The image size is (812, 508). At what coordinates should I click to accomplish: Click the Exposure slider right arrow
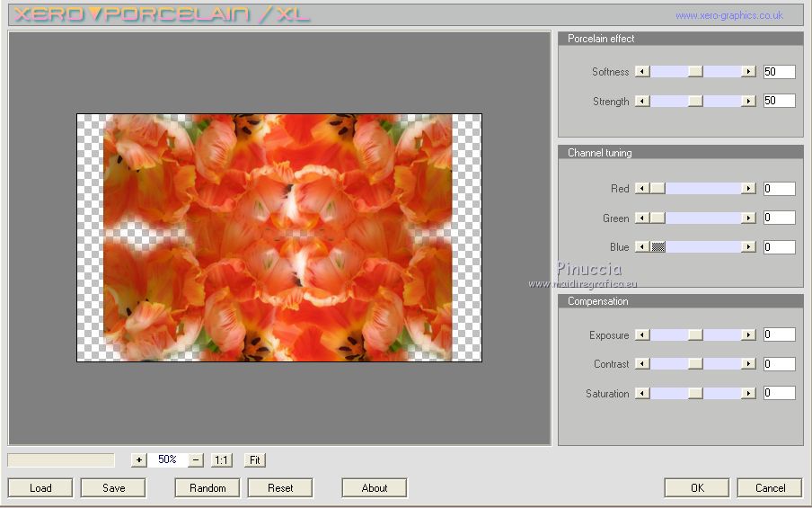coord(748,335)
